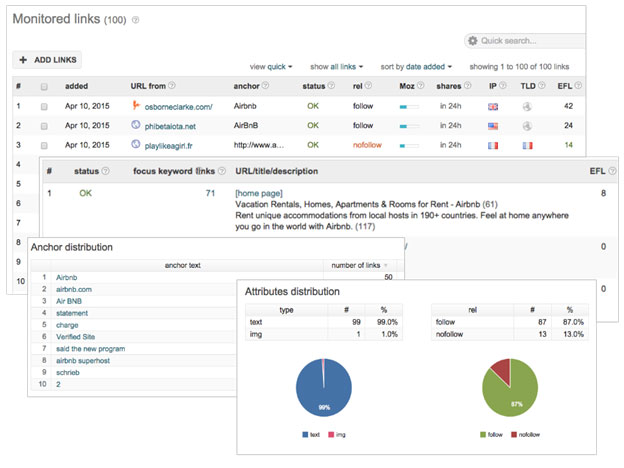Select the phibetaiota.net row checkbox

[43, 125]
